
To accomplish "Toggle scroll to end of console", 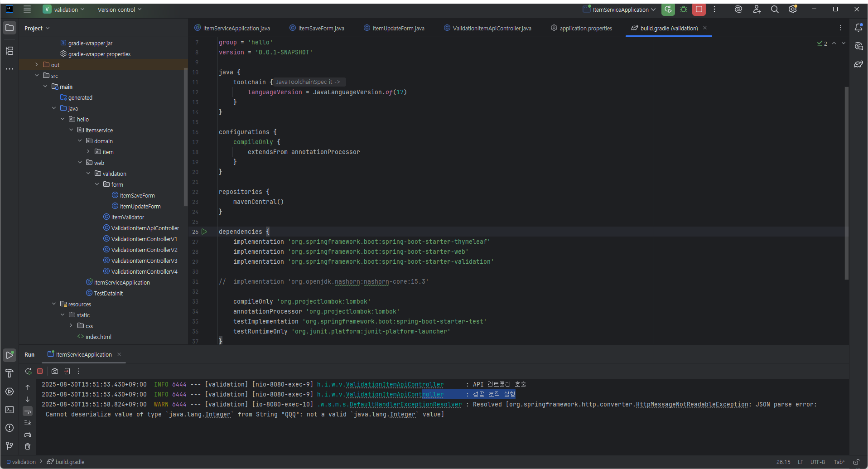I will 28,423.
